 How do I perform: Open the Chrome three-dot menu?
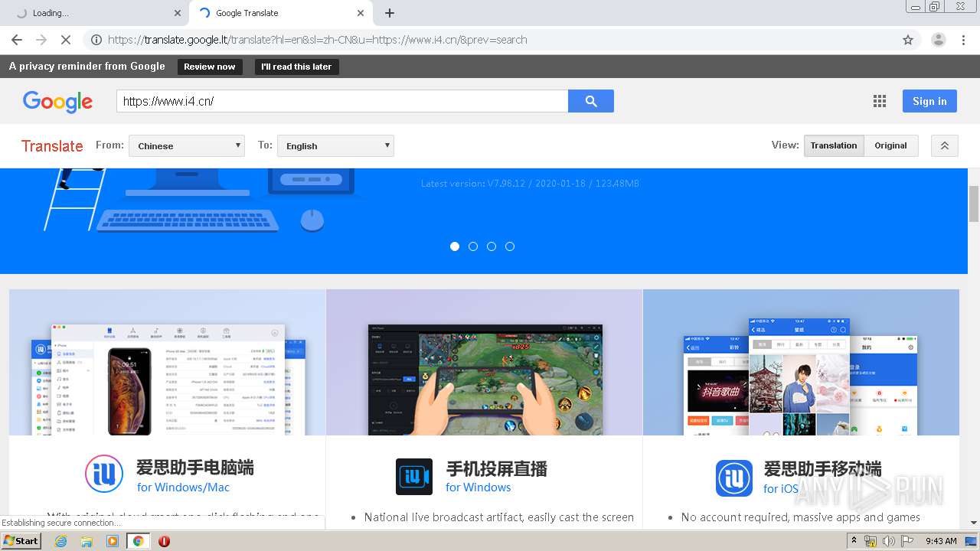click(962, 40)
